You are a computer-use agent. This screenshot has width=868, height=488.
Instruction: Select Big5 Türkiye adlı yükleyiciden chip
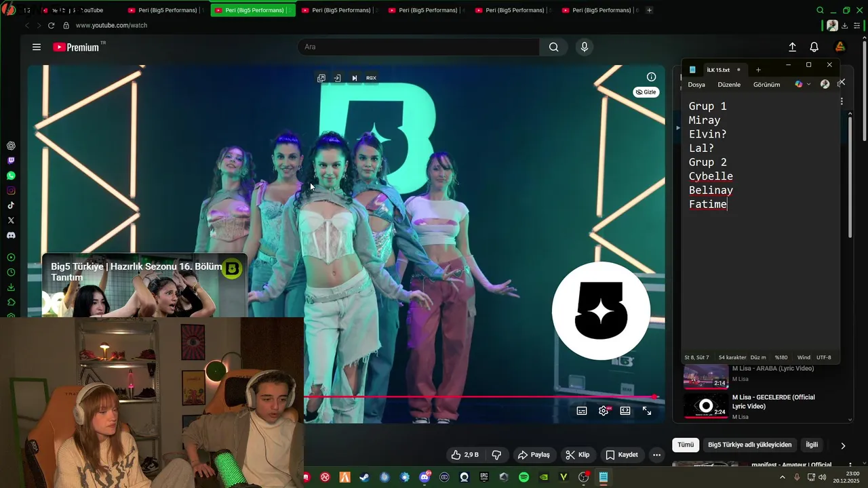coord(749,445)
